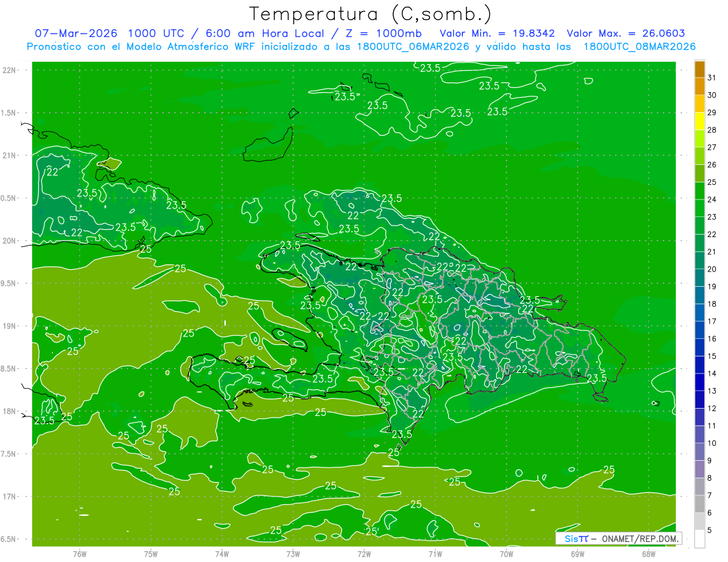Pick the deep blue swatch between legend 13 and 14
Screen dimensions: 728x562
(699, 382)
